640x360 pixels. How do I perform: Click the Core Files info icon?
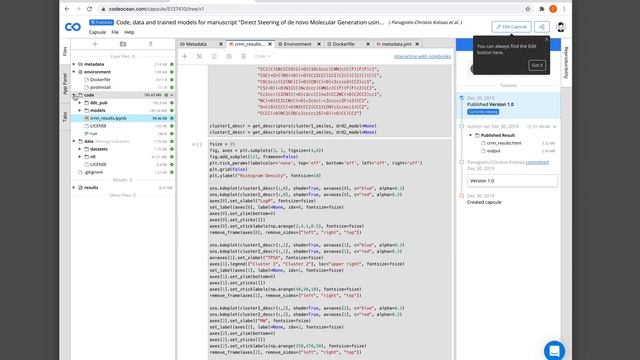pyautogui.click(x=133, y=57)
